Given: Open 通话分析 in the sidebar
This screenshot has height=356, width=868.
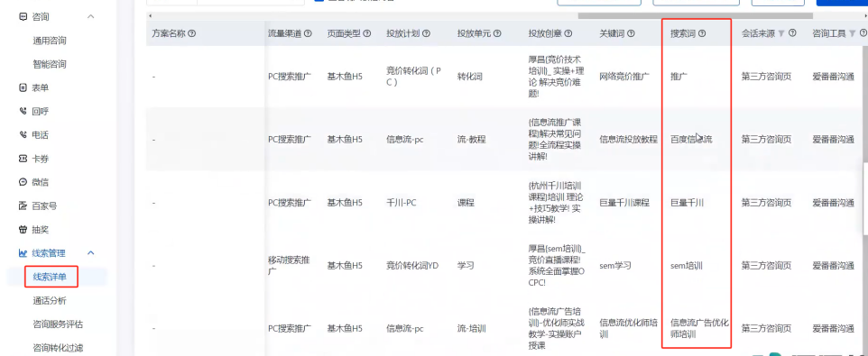Looking at the screenshot, I should coord(50,301).
